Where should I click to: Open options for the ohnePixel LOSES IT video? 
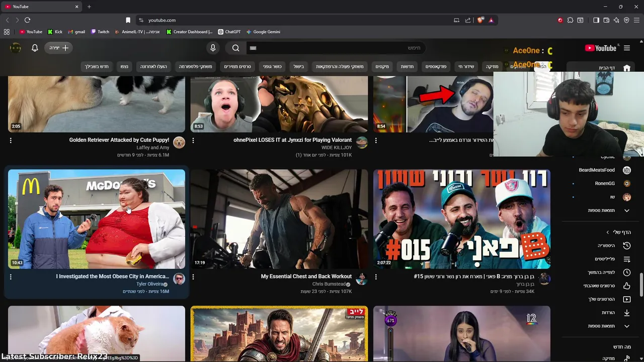(x=193, y=141)
